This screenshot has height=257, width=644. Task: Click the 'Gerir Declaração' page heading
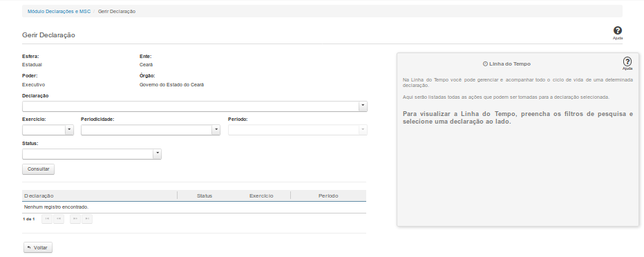[48, 35]
